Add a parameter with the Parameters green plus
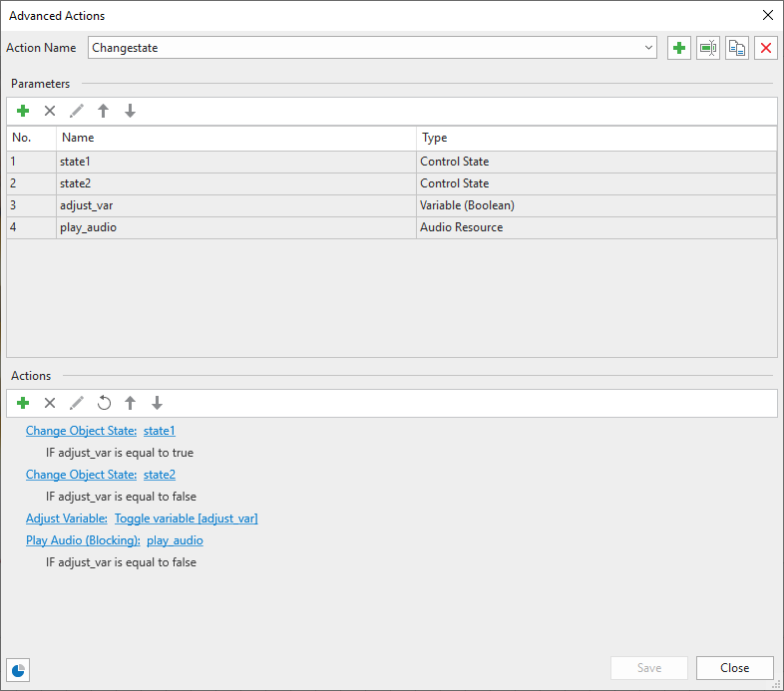This screenshot has height=691, width=784. pos(23,111)
